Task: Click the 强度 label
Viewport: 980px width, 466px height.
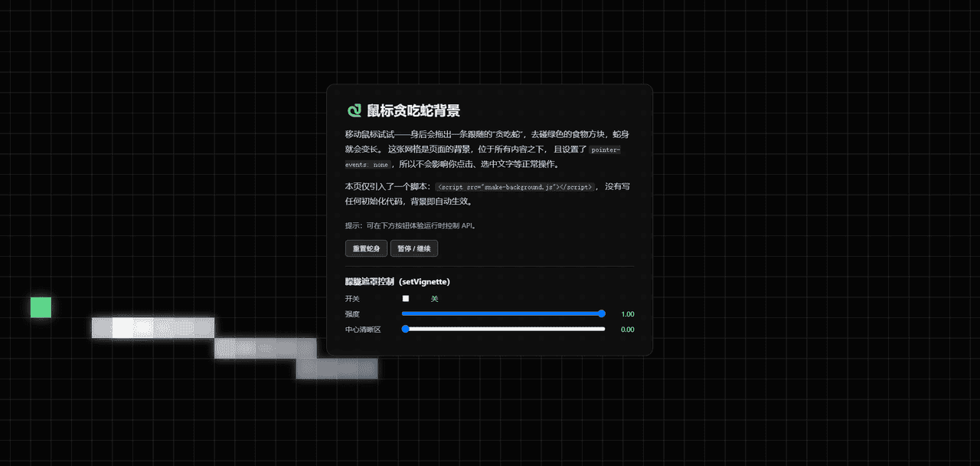Action: 352,314
